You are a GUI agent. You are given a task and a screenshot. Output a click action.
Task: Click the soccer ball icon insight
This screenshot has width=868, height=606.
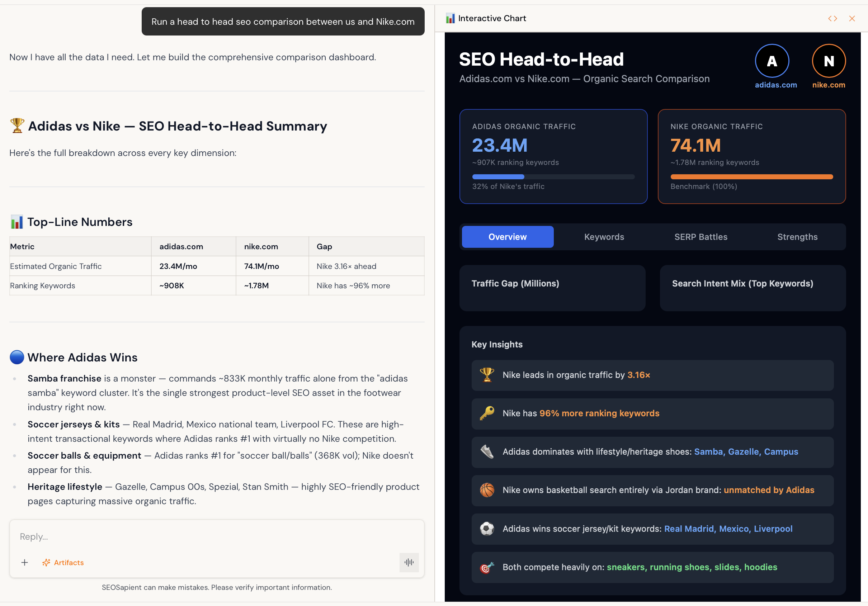(487, 529)
